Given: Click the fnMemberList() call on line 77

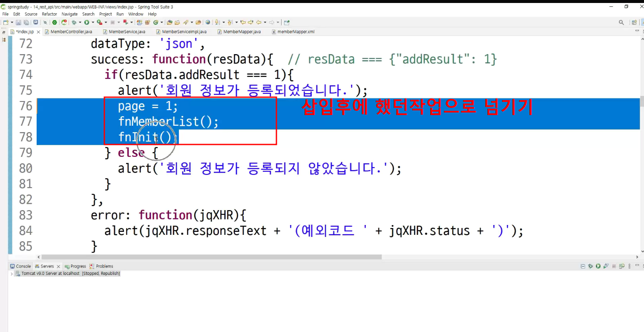Looking at the screenshot, I should (168, 121).
